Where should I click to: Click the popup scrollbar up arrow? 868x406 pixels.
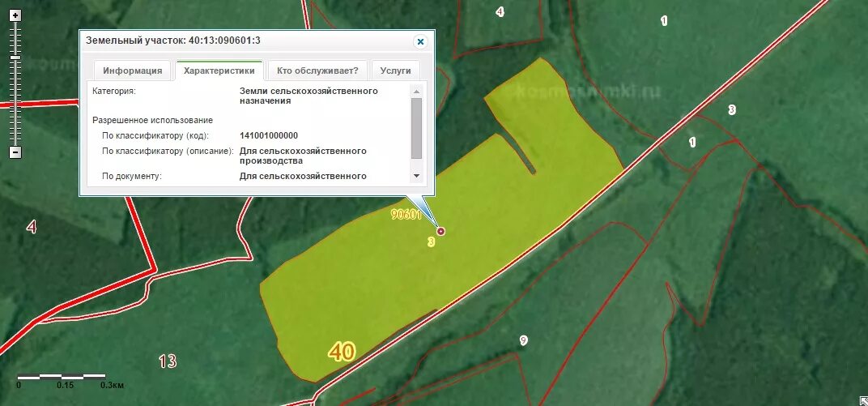(x=417, y=91)
